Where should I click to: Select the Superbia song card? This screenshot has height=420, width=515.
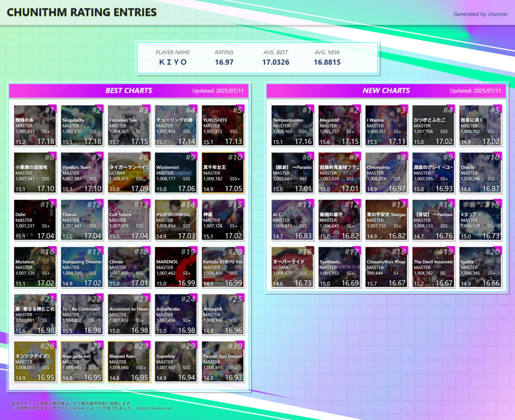tap(175, 362)
